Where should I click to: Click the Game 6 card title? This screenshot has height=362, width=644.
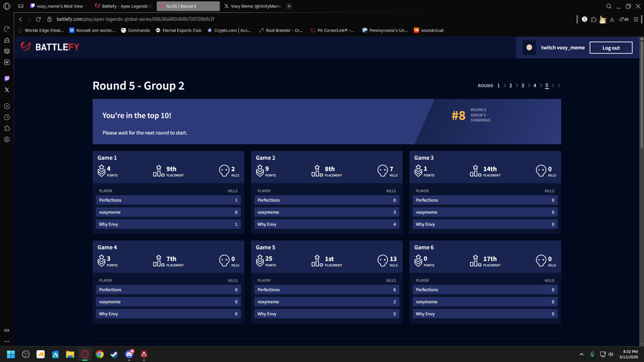(424, 247)
